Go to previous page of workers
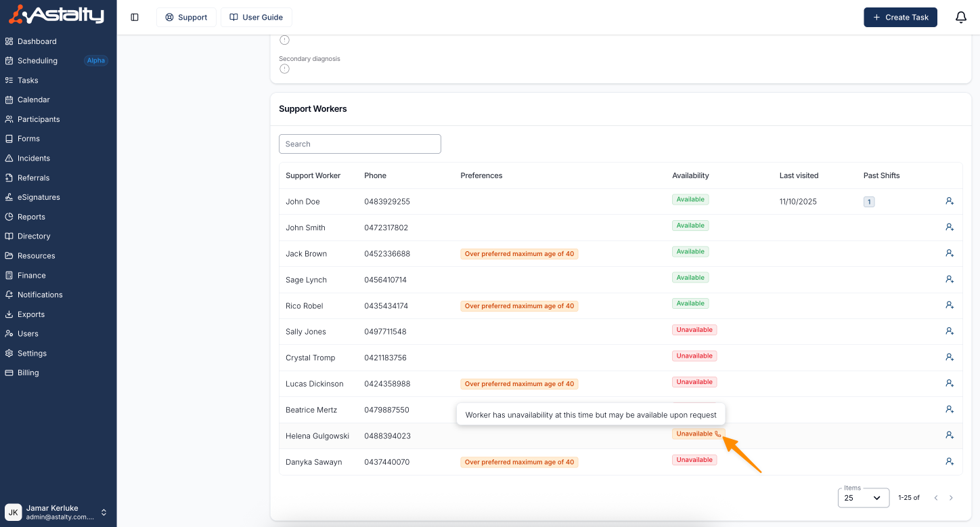The height and width of the screenshot is (527, 980). pos(936,498)
